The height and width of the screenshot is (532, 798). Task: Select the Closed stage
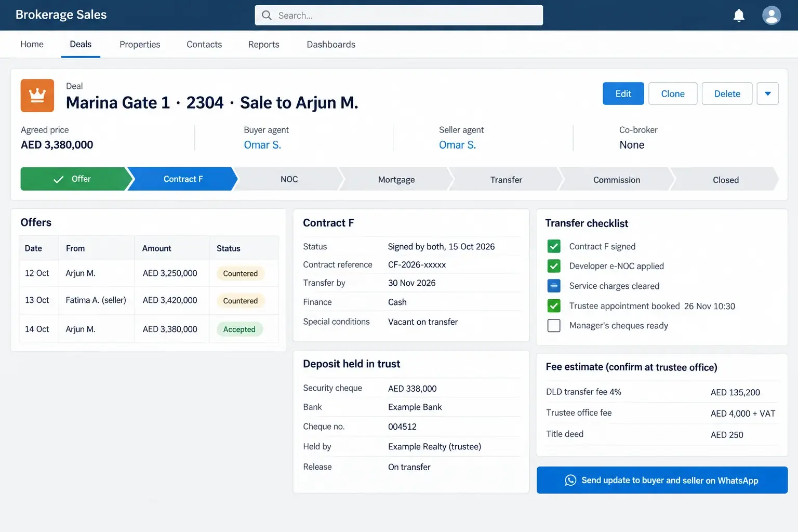[725, 179]
